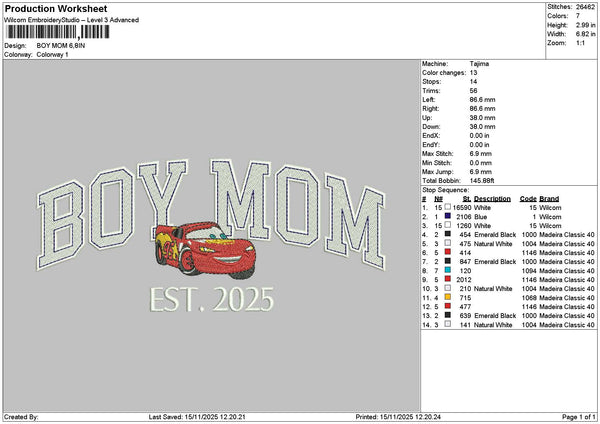Click the "Colorway 1" value
The height and width of the screenshot is (424, 600).
coord(52,55)
